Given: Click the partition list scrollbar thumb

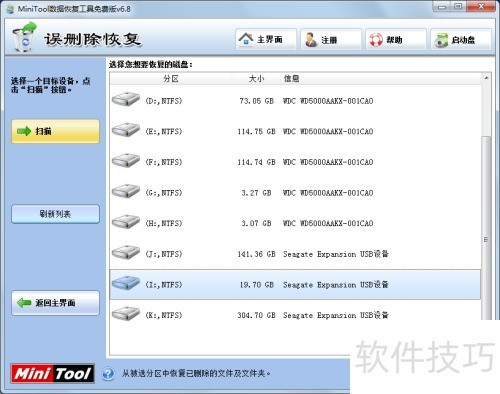Looking at the screenshot, I should [x=486, y=228].
